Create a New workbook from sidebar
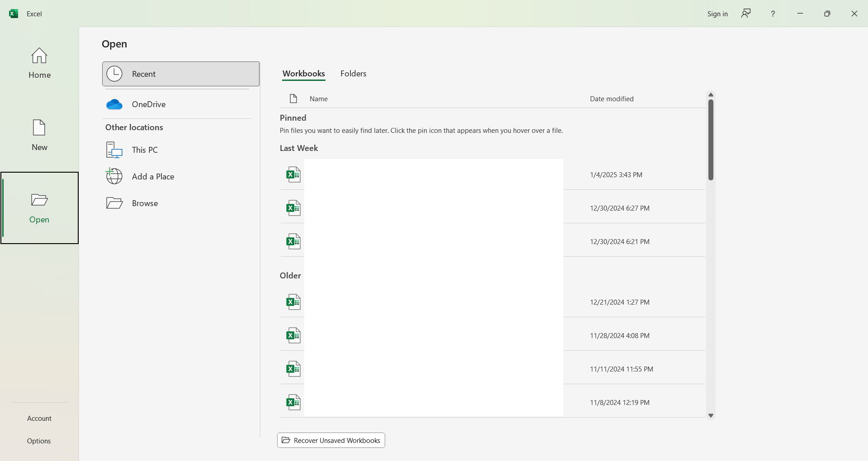This screenshot has width=868, height=461. (39, 135)
